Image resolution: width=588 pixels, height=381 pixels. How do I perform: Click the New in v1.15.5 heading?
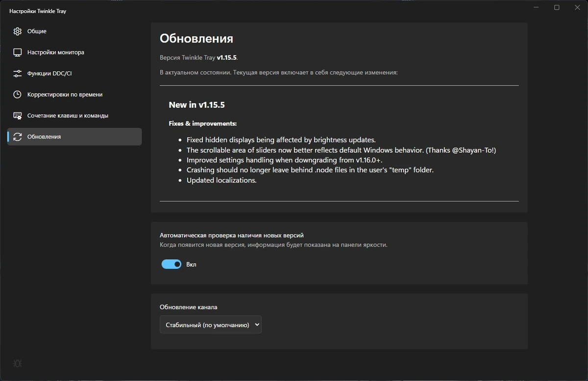coord(197,105)
